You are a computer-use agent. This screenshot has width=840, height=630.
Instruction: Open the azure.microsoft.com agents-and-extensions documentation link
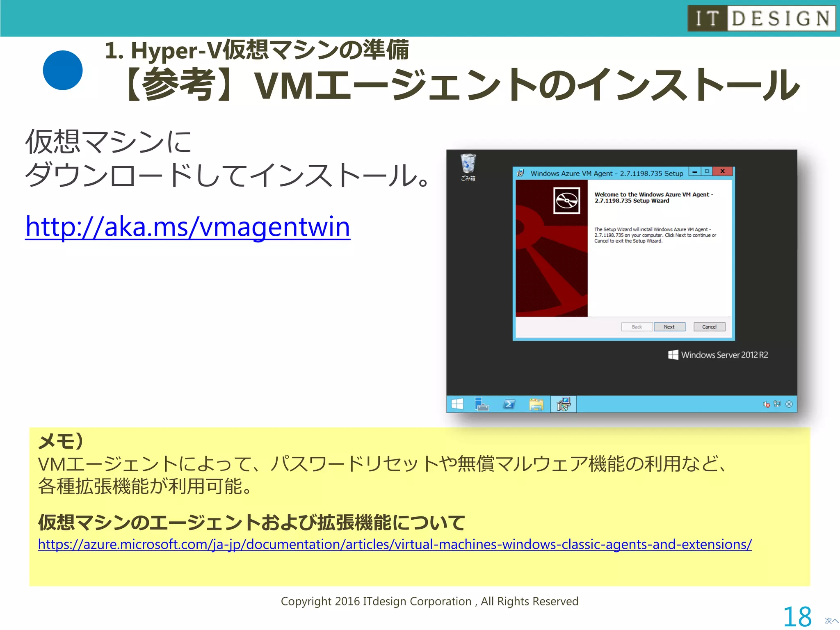tap(395, 545)
